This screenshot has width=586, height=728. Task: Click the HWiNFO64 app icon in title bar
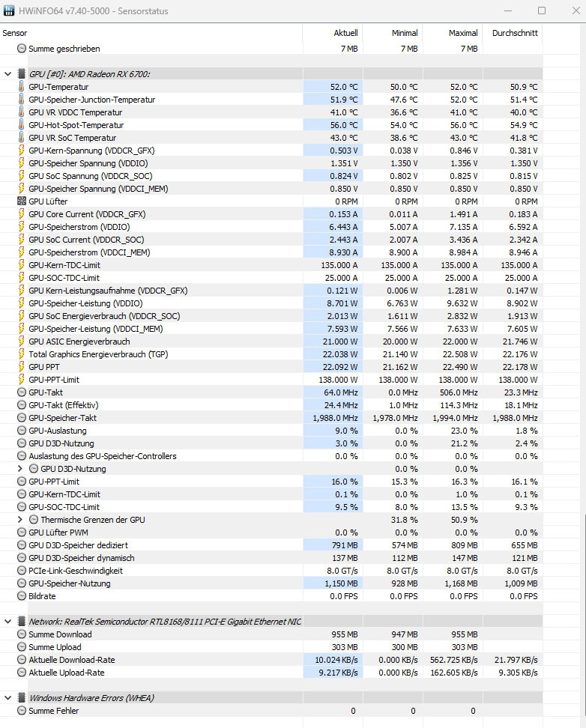9,10
